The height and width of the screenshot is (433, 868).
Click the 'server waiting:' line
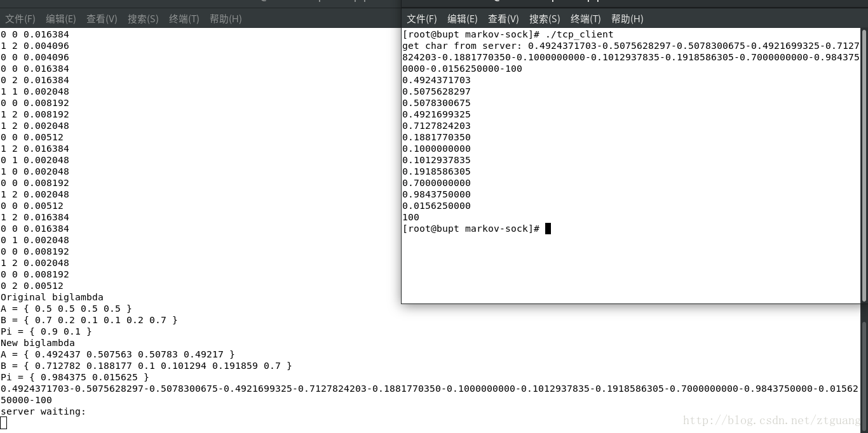click(43, 411)
